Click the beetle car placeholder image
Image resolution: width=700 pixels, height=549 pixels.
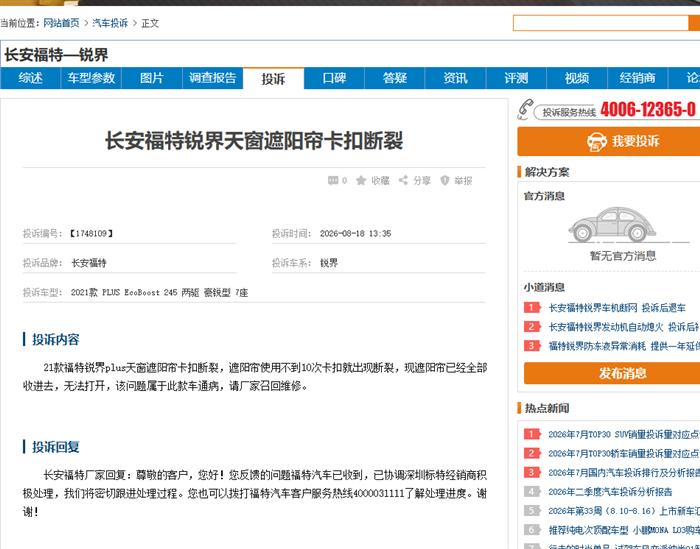click(612, 225)
